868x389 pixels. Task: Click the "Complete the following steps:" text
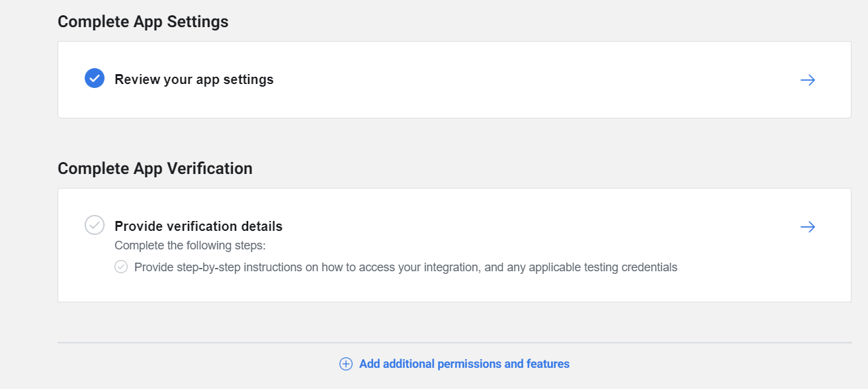click(190, 246)
